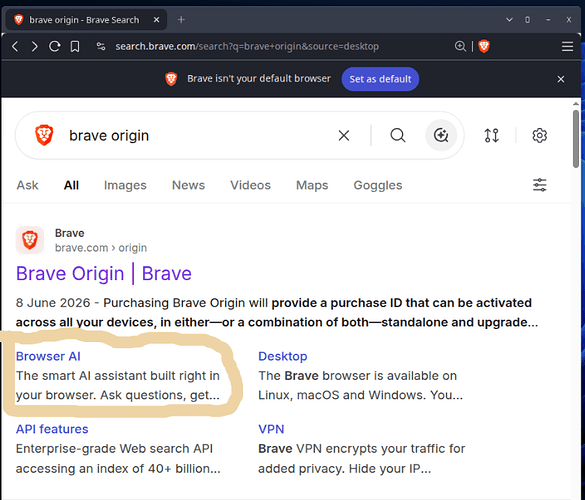The width and height of the screenshot is (585, 500).
Task: Click the page vertical scrollbar thumb
Action: click(576, 139)
